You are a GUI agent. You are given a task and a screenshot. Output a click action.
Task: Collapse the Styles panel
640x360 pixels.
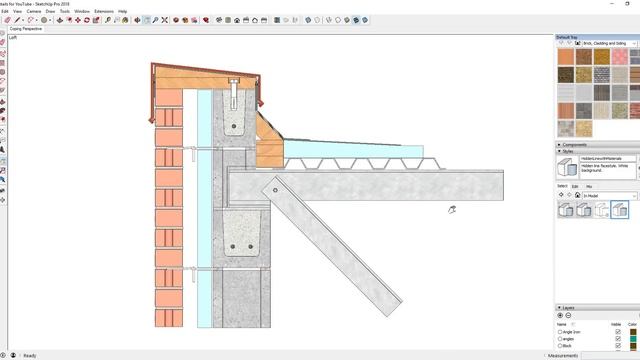[x=559, y=151]
